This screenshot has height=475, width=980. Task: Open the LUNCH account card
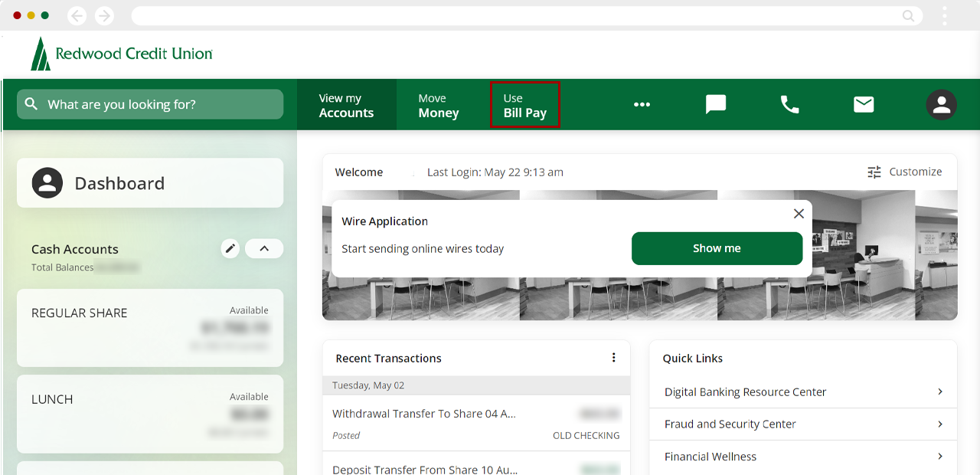click(150, 414)
